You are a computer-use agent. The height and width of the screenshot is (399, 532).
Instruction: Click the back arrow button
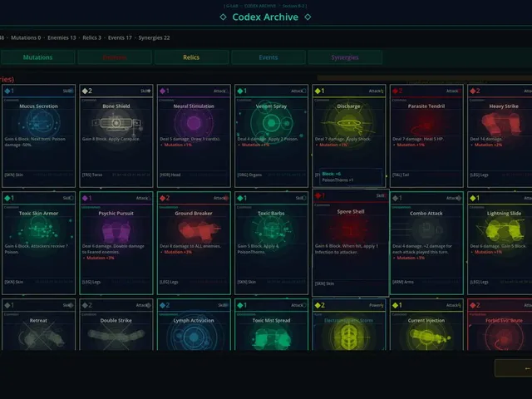pos(514,368)
